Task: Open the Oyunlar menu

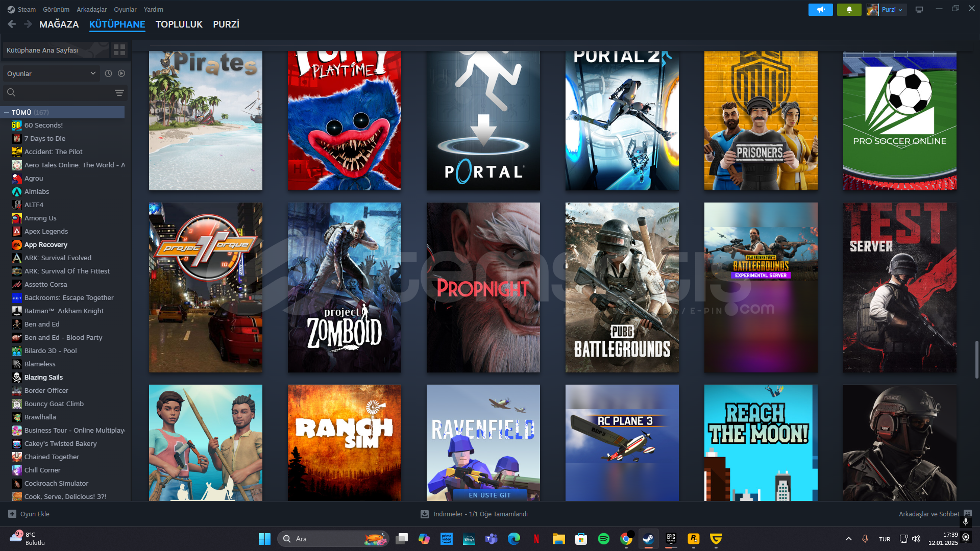Action: click(x=125, y=9)
